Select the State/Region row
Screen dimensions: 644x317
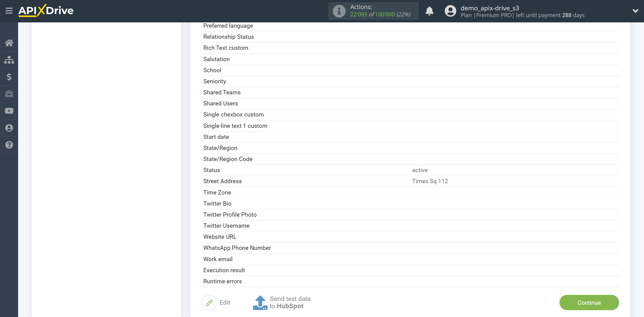coord(410,148)
